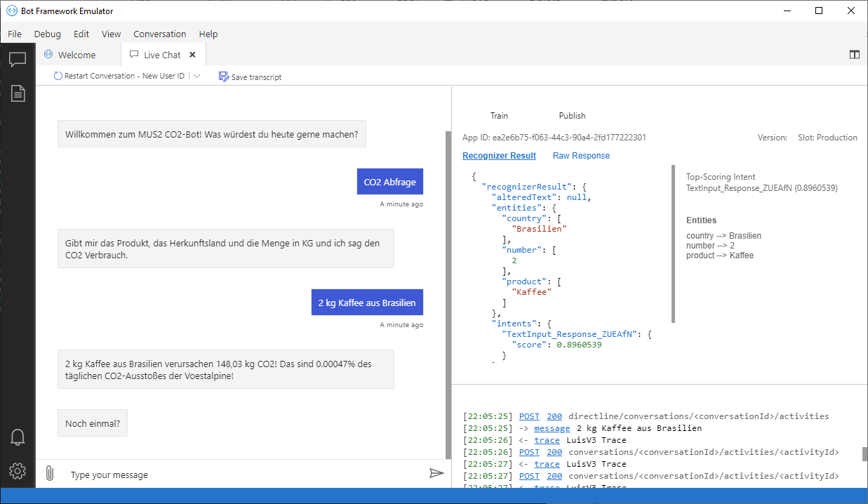
Task: Select the 2 kg Kaffee aus Brasilien message bubble
Action: 367,303
